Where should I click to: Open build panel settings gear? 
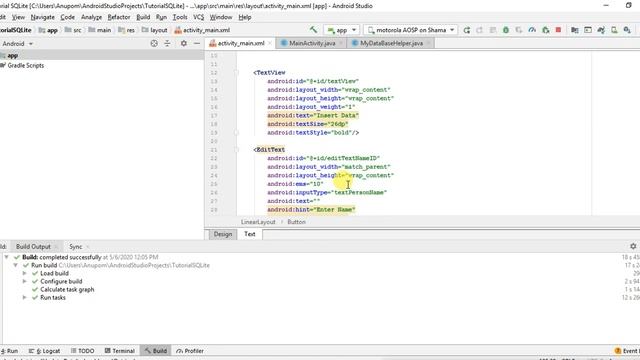(x=633, y=246)
